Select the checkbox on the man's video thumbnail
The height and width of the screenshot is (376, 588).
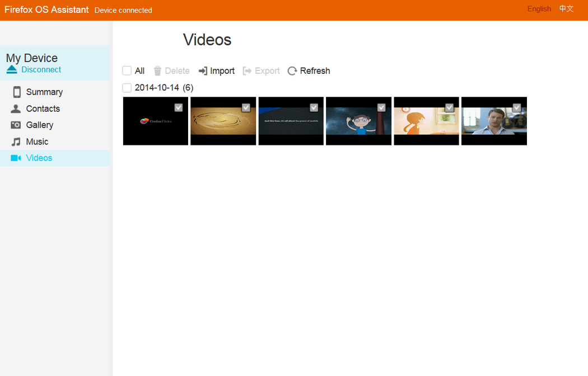point(516,107)
